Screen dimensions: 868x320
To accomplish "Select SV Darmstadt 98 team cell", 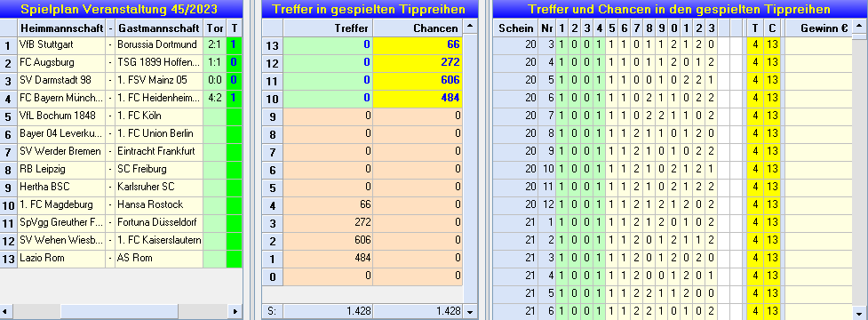I will 61,80.
